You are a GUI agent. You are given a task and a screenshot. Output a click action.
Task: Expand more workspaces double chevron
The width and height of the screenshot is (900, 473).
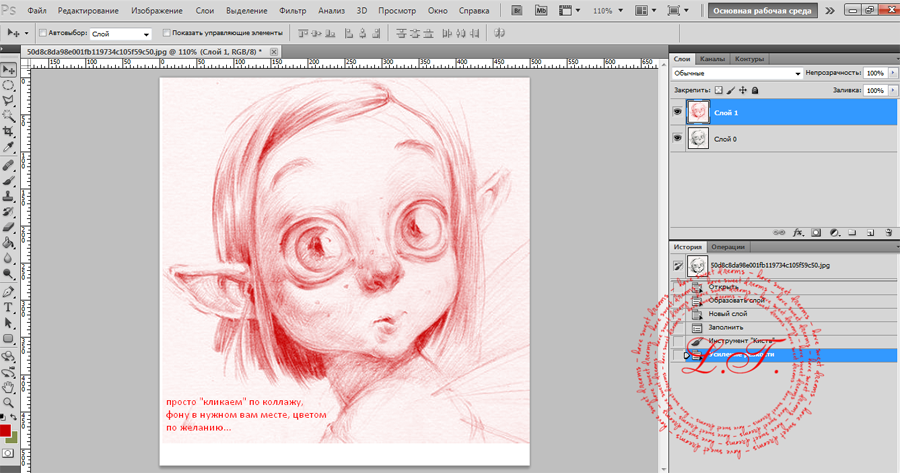coord(830,10)
